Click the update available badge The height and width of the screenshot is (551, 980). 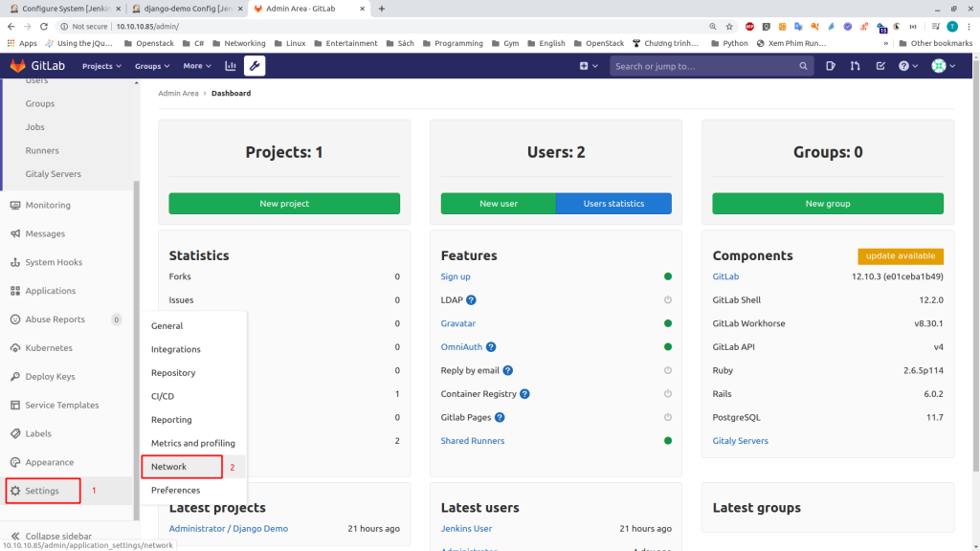901,256
